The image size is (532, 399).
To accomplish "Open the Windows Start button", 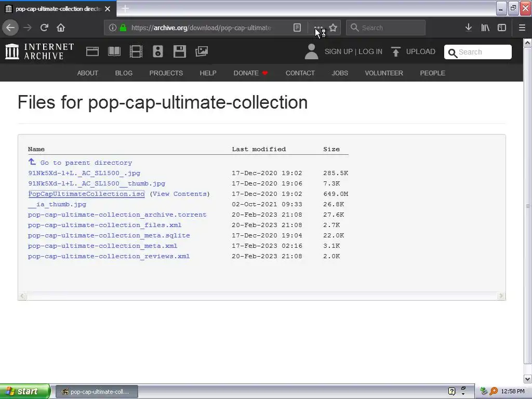I will (x=25, y=391).
